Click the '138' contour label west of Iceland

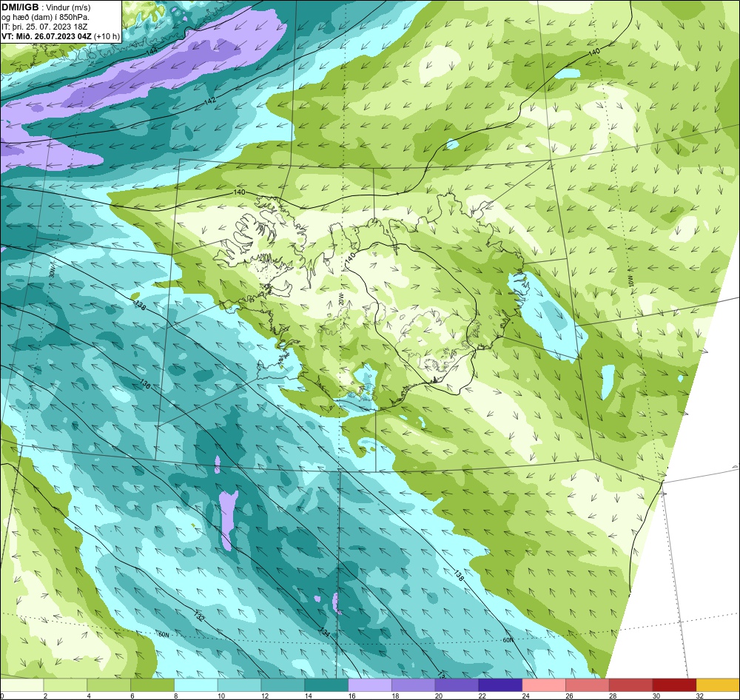(140, 305)
